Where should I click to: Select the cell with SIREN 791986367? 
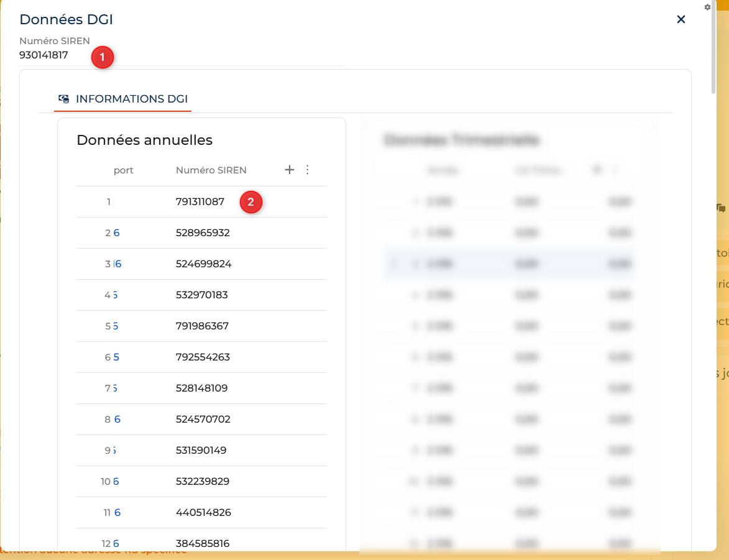(202, 326)
